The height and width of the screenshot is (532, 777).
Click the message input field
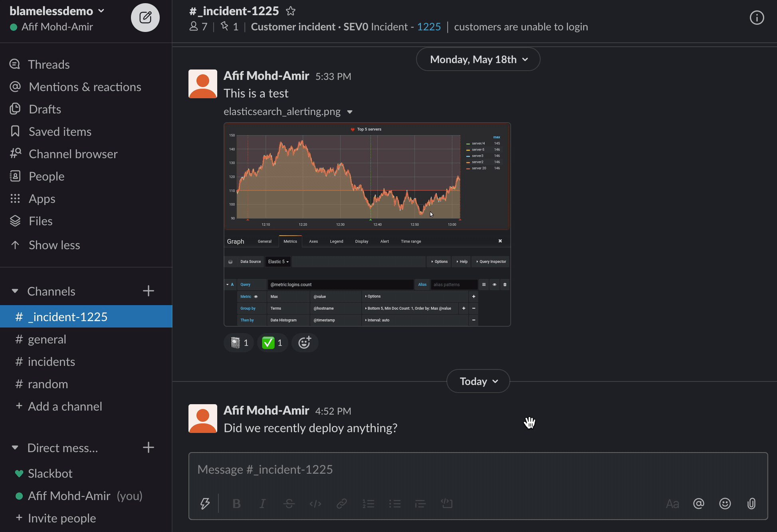coord(478,470)
